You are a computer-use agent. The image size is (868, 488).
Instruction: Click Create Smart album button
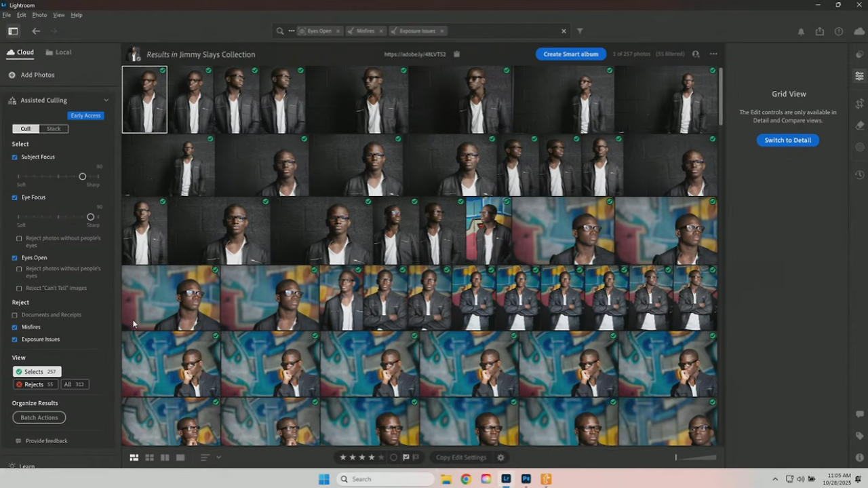coord(571,54)
